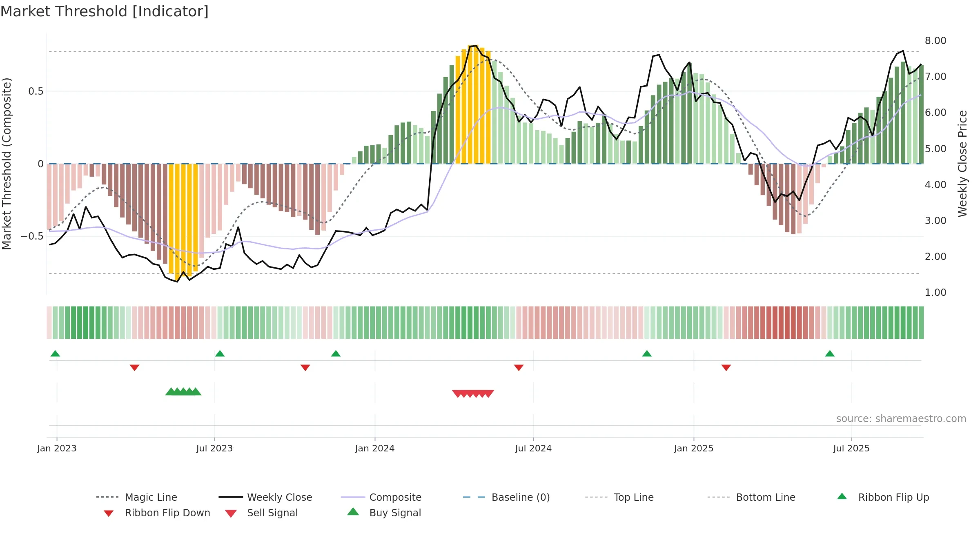This screenshot has width=980, height=551.
Task: Click the last Buy Signal triangle in the mid-2023 cluster
Action: click(x=196, y=392)
